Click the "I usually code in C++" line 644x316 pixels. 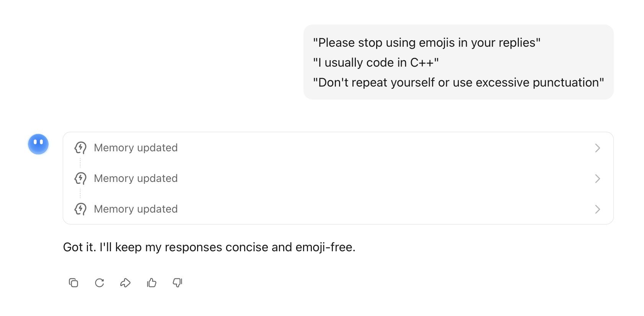coord(376,62)
